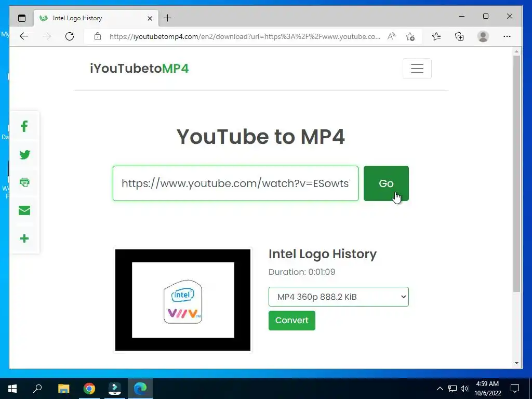Go back to the previous page

pos(24,36)
